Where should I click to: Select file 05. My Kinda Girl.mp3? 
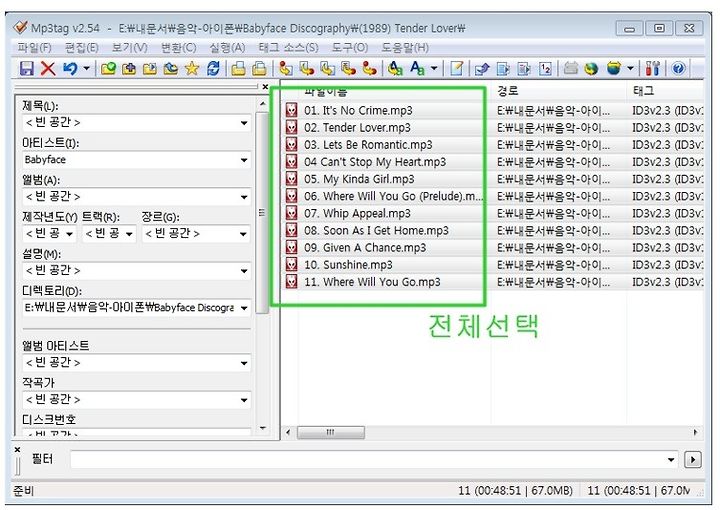pos(359,179)
